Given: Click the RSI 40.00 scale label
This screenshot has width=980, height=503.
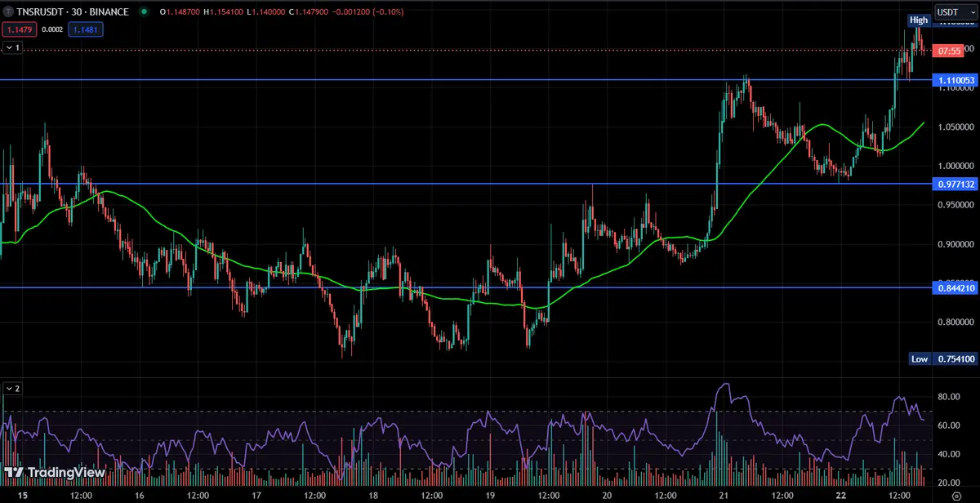Looking at the screenshot, I should (948, 454).
